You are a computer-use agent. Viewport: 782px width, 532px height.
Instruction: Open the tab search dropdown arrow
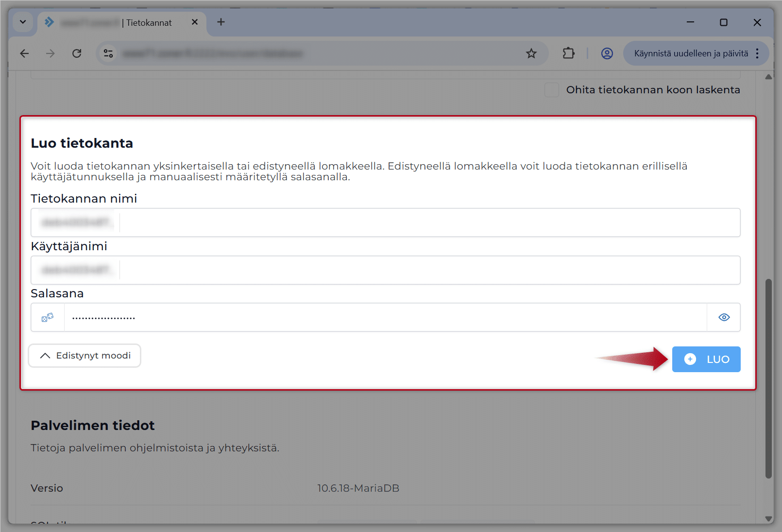[23, 22]
